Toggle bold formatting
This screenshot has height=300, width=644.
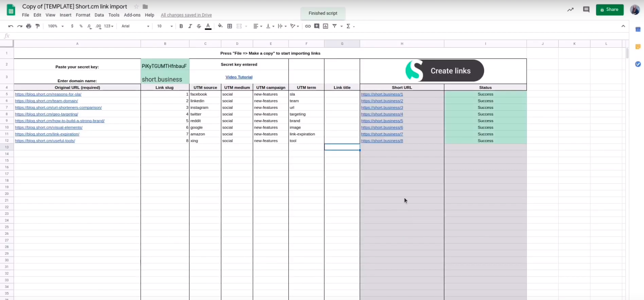pyautogui.click(x=181, y=26)
